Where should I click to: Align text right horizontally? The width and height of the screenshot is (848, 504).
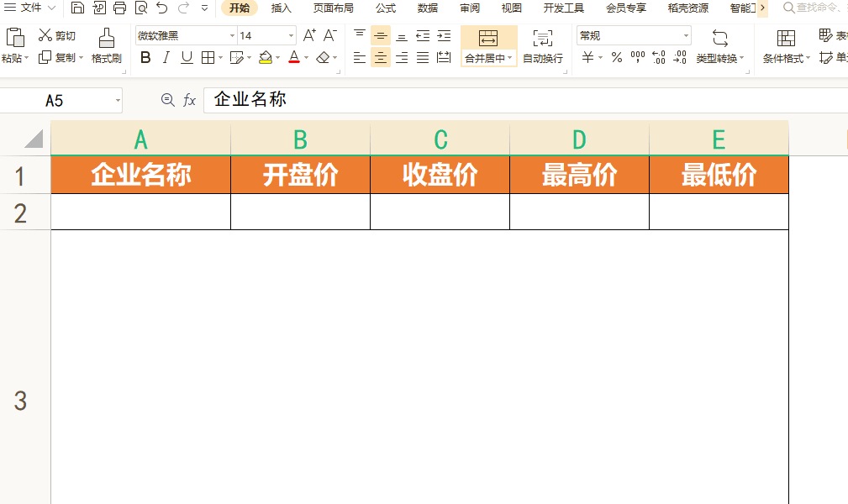(401, 57)
